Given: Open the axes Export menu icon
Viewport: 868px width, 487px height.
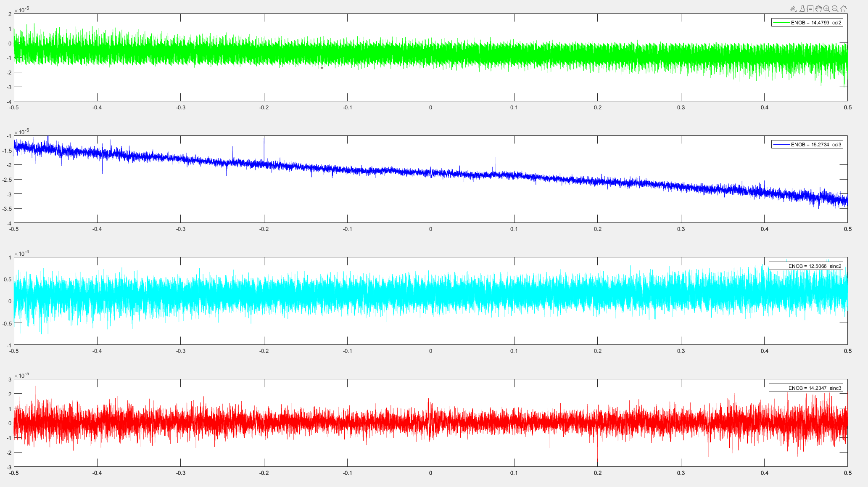Looking at the screenshot, I should 793,9.
